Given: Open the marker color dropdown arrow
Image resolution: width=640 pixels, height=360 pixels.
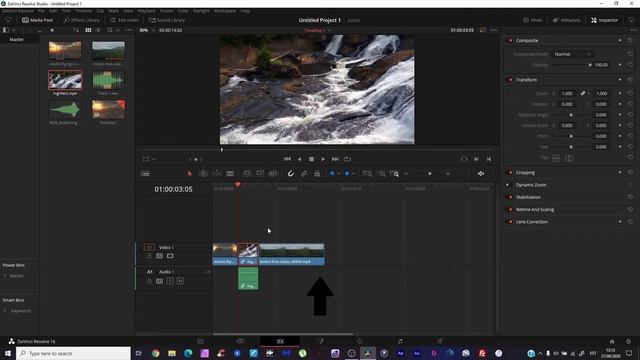Looking at the screenshot, I should [x=353, y=173].
